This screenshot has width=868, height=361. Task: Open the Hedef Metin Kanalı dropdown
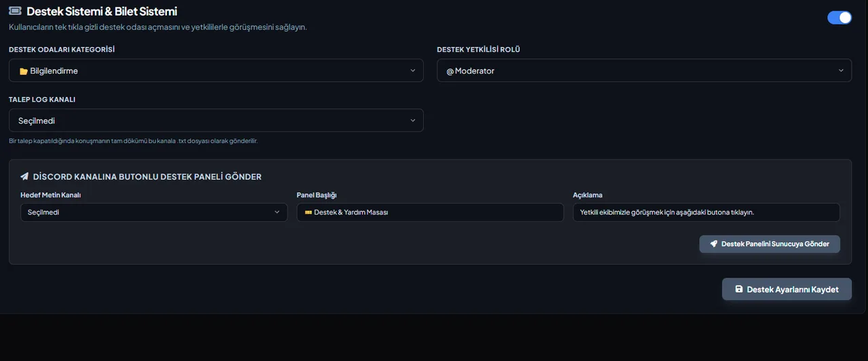(x=154, y=212)
